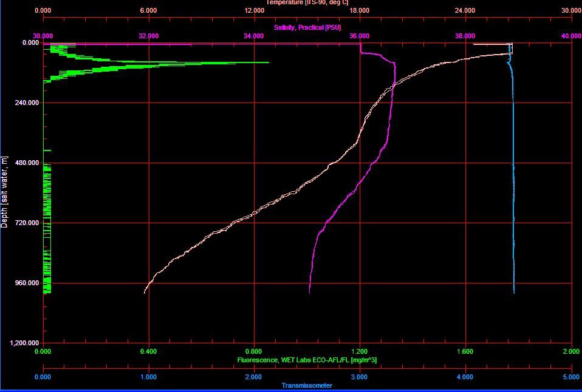582x392 pixels.
Task: Click the Depth [salt water, m] axis title
Action: tap(5, 192)
